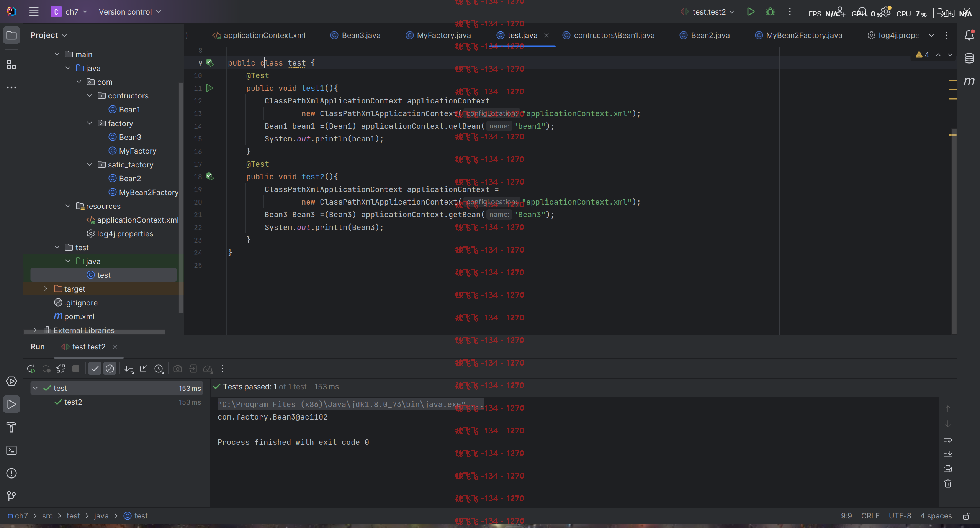Show hidden editor tabs dropdown

tap(931, 35)
